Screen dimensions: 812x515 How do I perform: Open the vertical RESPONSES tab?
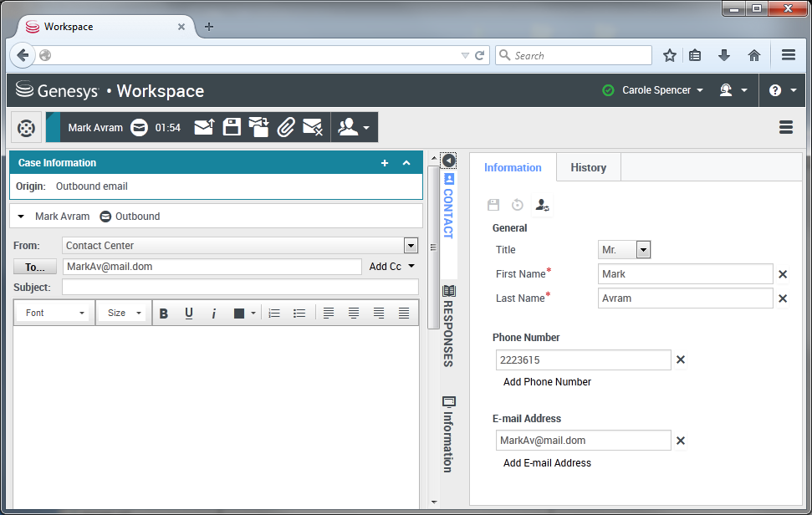click(448, 326)
